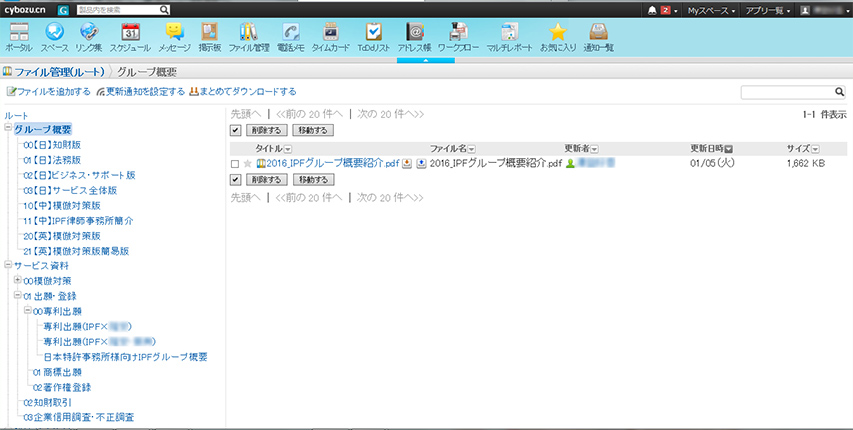
Task: Open the お気に入り star icon
Action: click(x=558, y=32)
